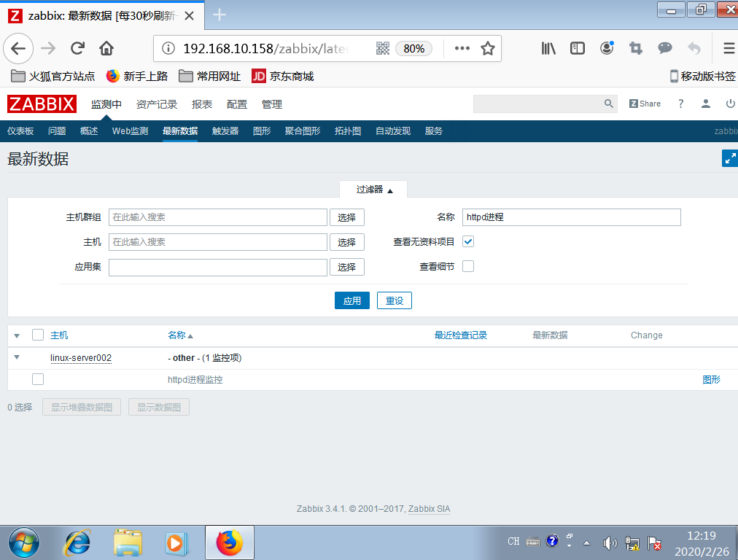Click the browser back arrow button
The width and height of the screenshot is (738, 560).
pos(18,48)
